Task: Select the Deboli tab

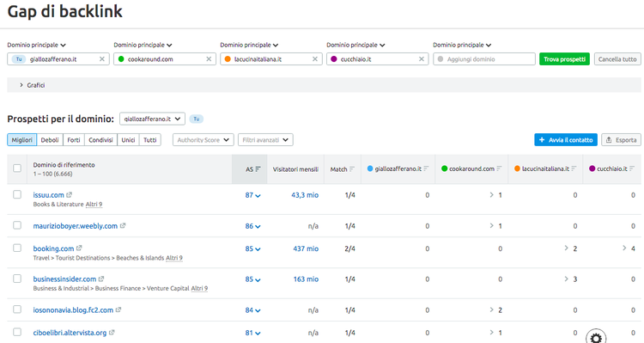Action: pos(50,140)
